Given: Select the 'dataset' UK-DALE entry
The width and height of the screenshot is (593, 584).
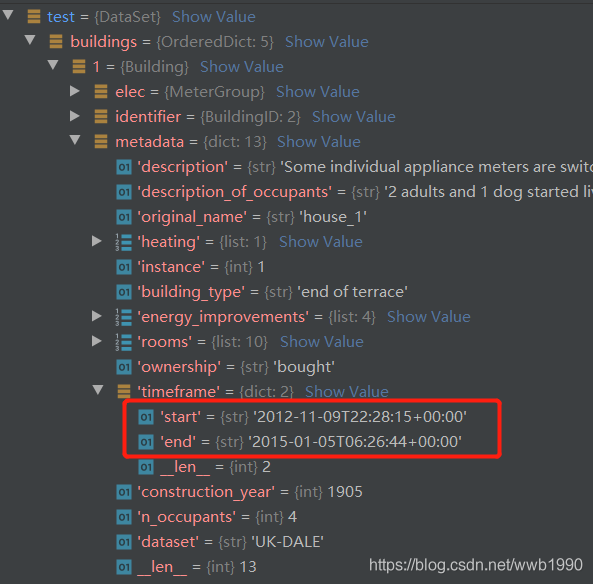Looking at the screenshot, I should [x=220, y=542].
